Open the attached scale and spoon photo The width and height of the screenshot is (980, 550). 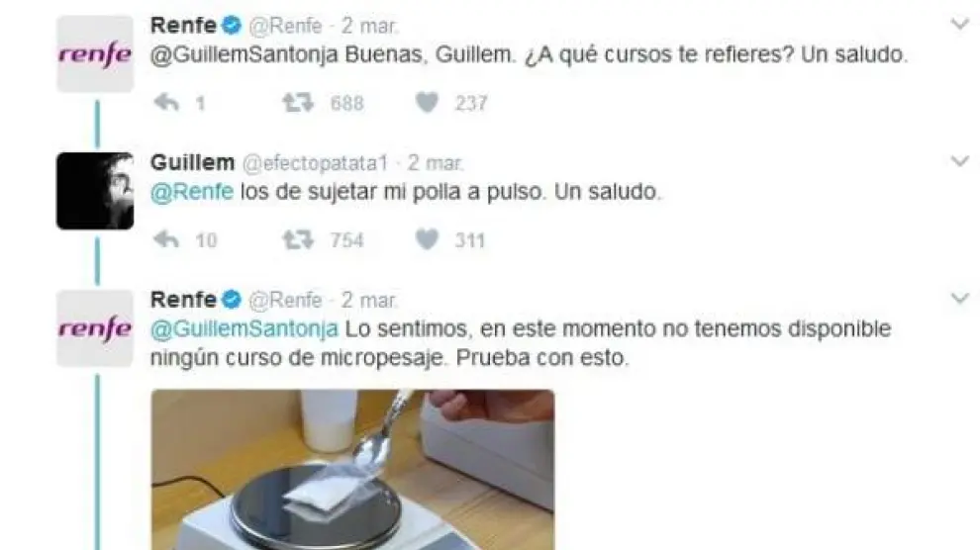pos(352,470)
